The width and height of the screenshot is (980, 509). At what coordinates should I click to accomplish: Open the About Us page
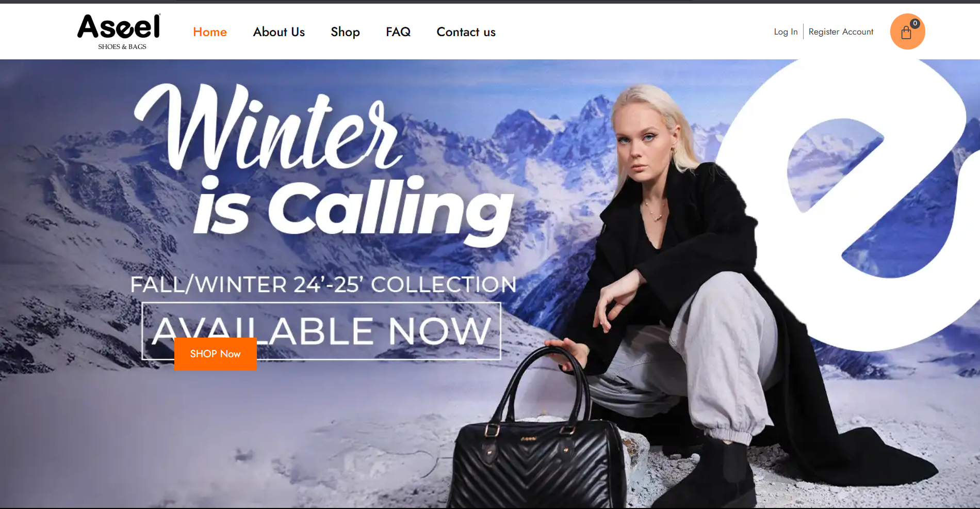pos(279,32)
